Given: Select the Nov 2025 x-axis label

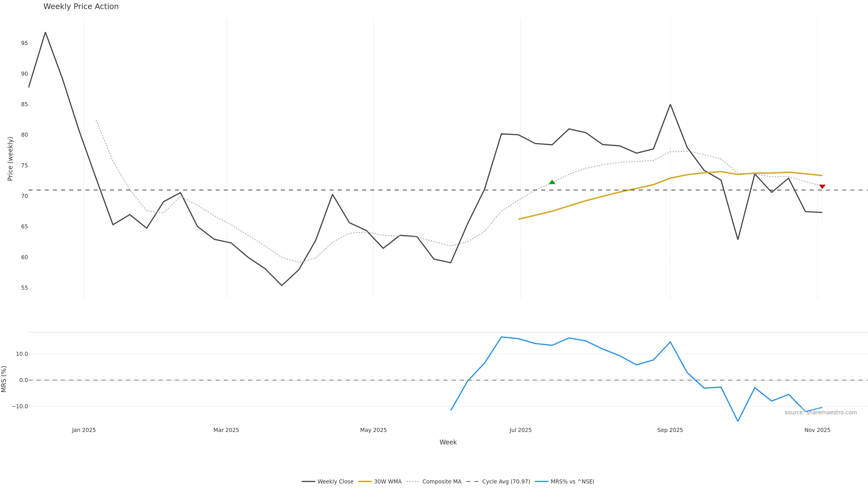Looking at the screenshot, I should click(817, 430).
